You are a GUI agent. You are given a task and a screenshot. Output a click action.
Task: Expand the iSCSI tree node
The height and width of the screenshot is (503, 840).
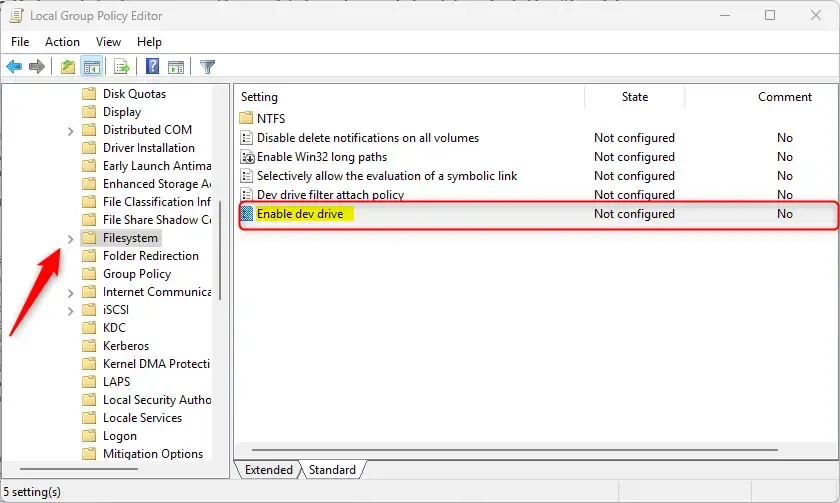coord(70,311)
